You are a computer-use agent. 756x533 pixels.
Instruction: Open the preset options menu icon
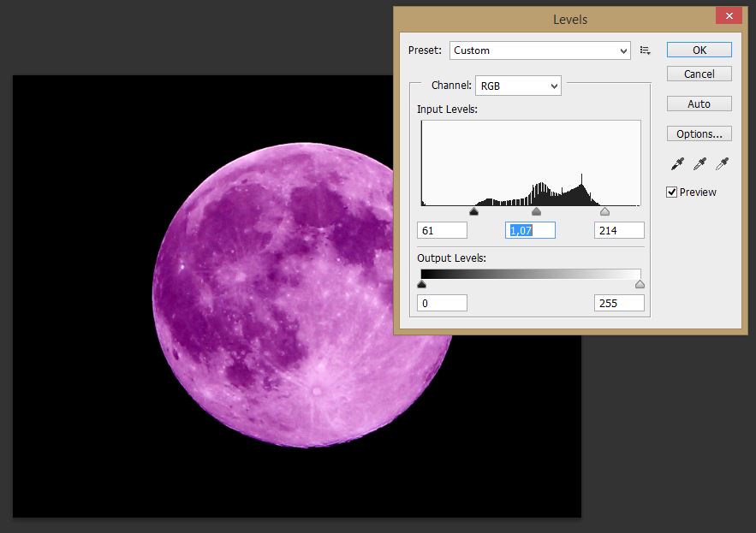645,50
